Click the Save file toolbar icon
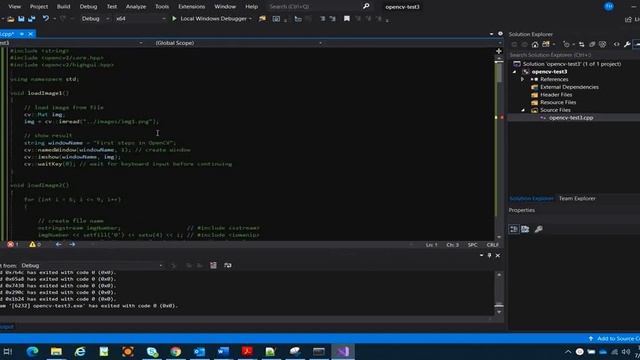 coord(21,19)
